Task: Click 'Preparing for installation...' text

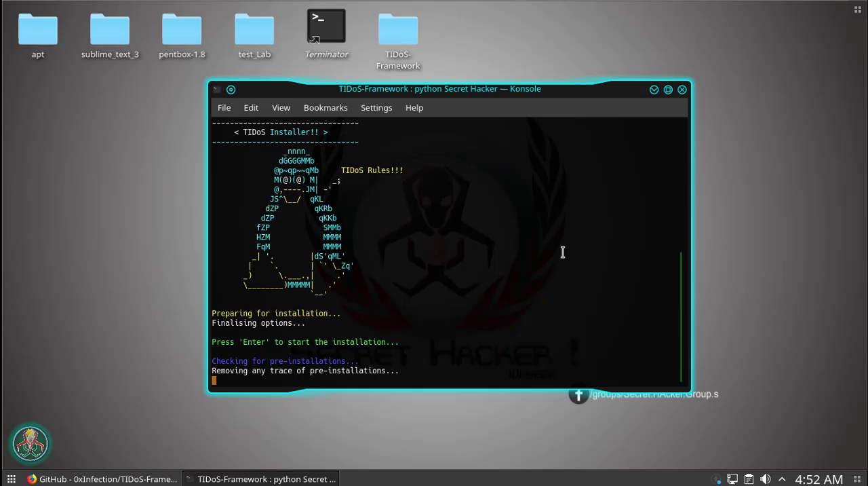Action: (276, 314)
